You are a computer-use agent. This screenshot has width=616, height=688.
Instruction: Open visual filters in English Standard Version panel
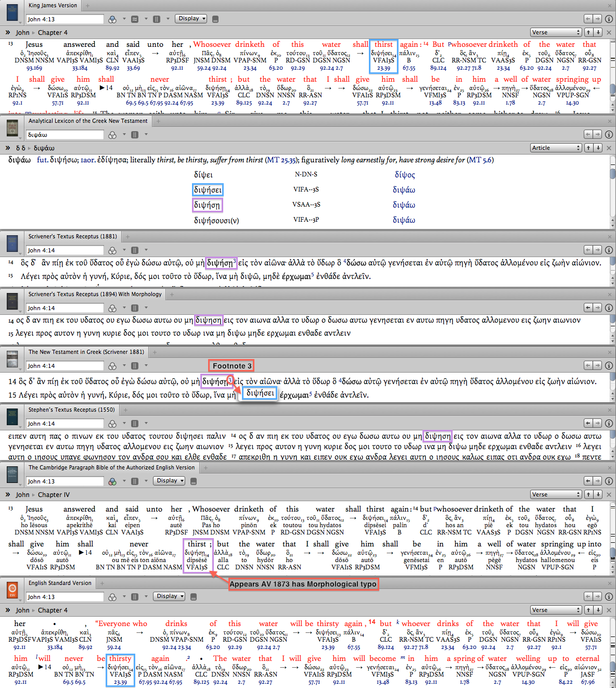pyautogui.click(x=112, y=597)
